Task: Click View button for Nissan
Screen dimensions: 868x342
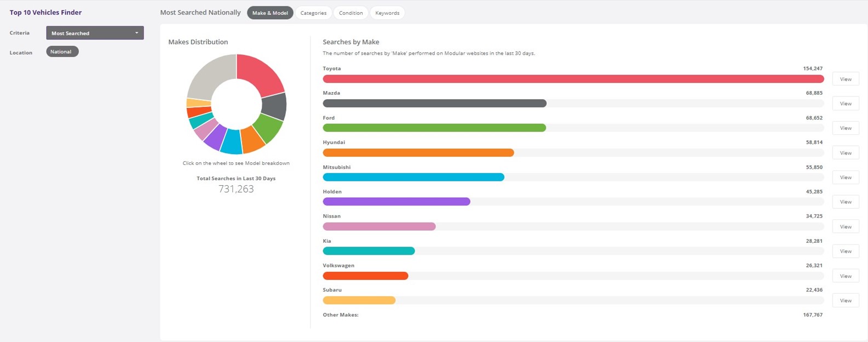Action: click(x=846, y=226)
